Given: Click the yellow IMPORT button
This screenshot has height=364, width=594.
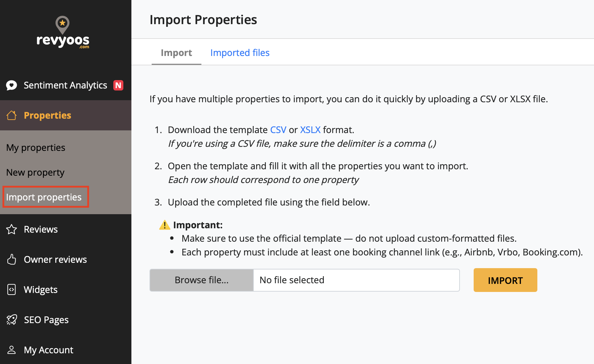Looking at the screenshot, I should click(x=505, y=280).
